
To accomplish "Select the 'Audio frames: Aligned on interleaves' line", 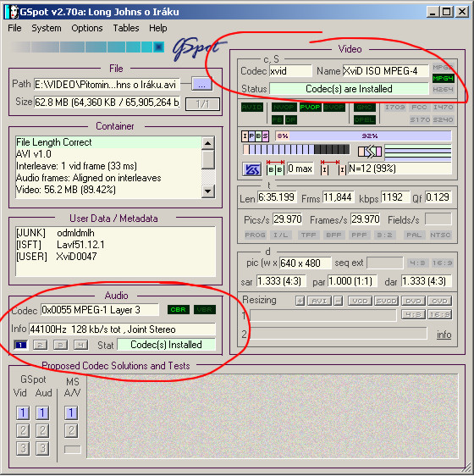I will (x=108, y=178).
